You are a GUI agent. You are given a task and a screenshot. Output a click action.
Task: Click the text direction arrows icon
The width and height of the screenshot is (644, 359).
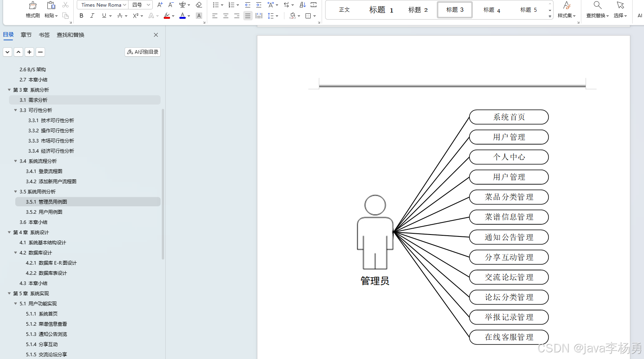[287, 5]
